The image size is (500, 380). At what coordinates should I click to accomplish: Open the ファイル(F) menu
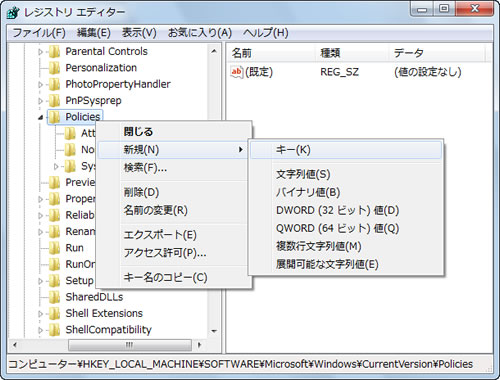coord(39,33)
